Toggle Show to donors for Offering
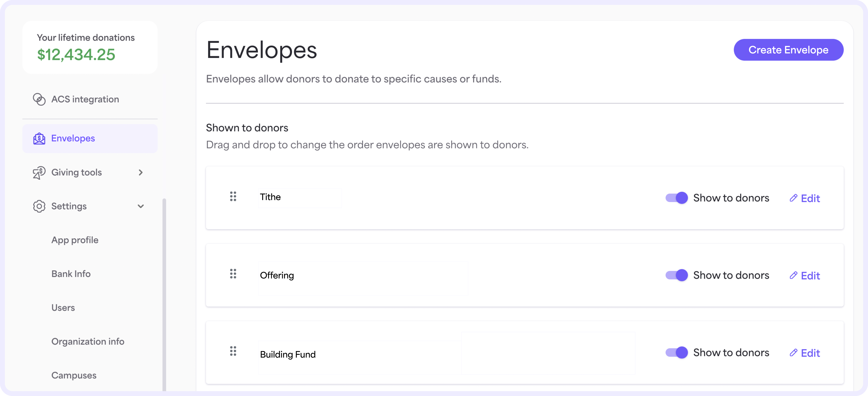The width and height of the screenshot is (868, 396). 677,275
